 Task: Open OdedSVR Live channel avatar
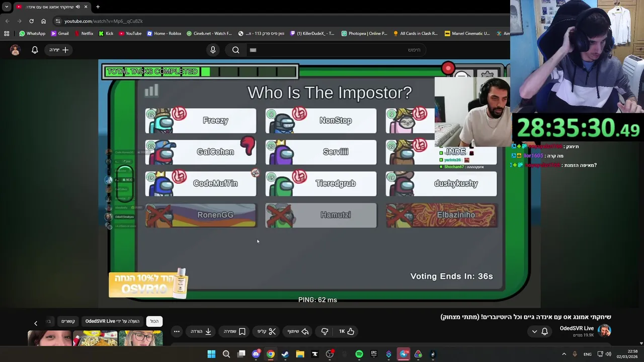pos(604,331)
